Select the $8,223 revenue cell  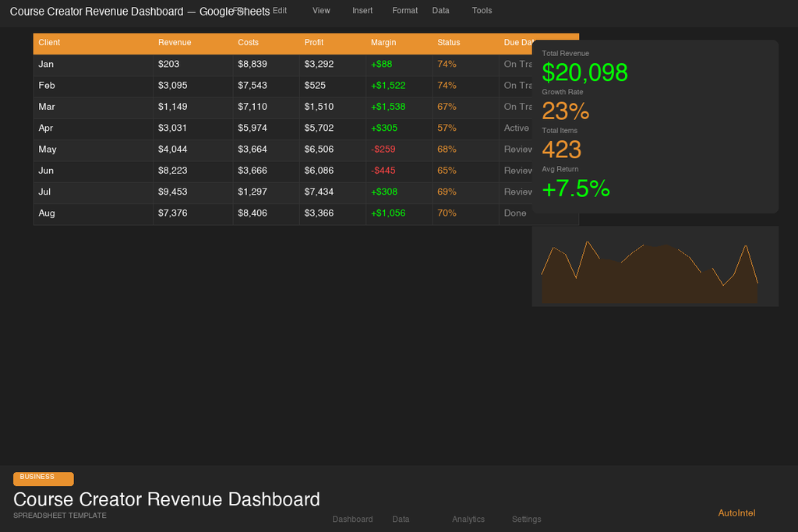coord(193,171)
